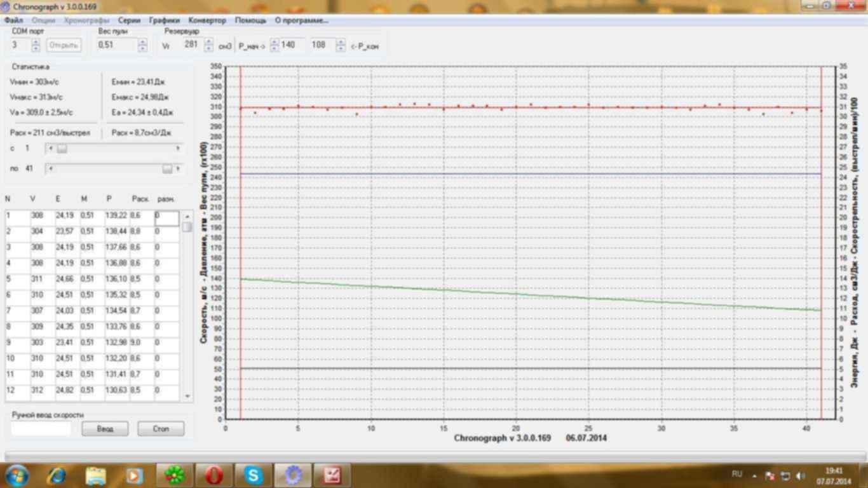This screenshot has width=868, height=488.
Task: Open Skype from the taskbar
Action: tap(254, 475)
